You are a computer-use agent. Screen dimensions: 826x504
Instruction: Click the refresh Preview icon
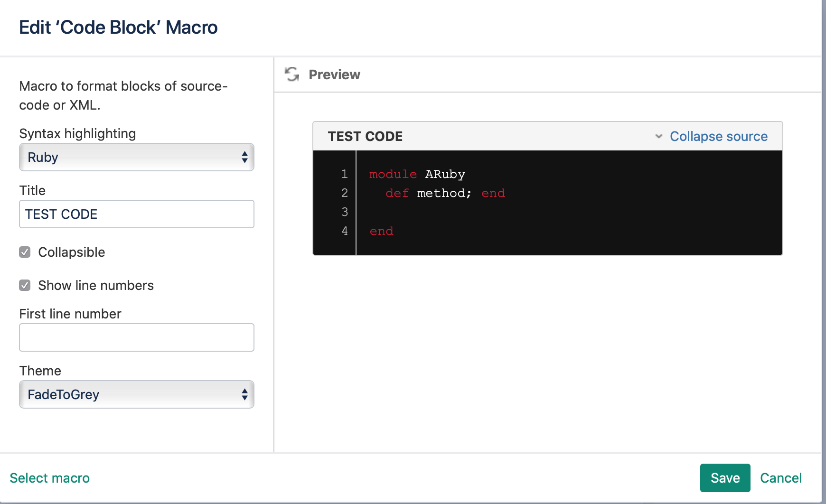(292, 75)
